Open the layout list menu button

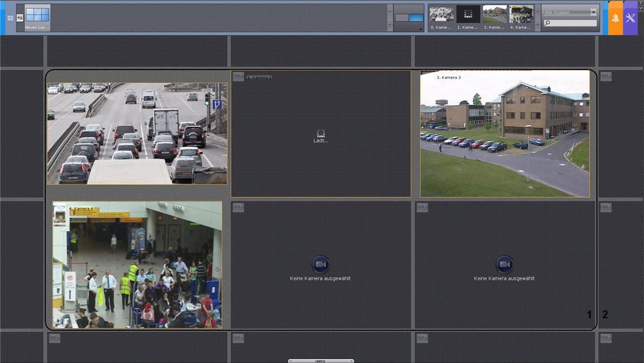[20, 18]
